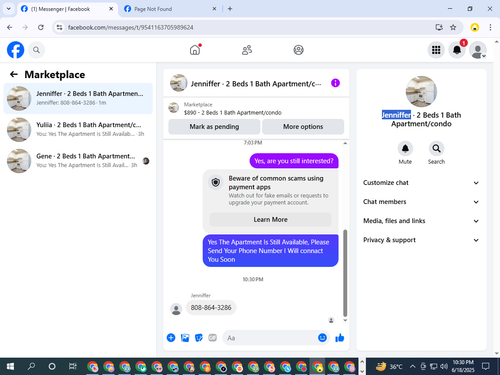Click the chat messages scrollbar

(345, 273)
